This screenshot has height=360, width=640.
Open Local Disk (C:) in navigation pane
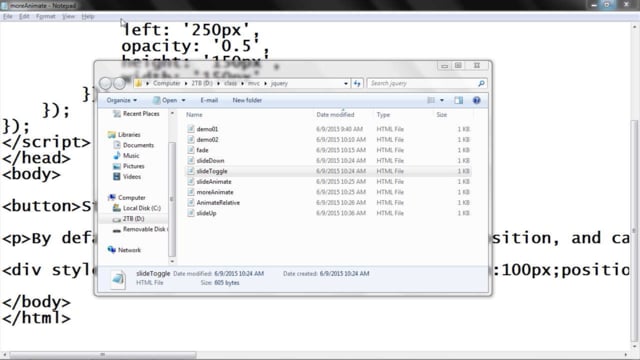137,208
